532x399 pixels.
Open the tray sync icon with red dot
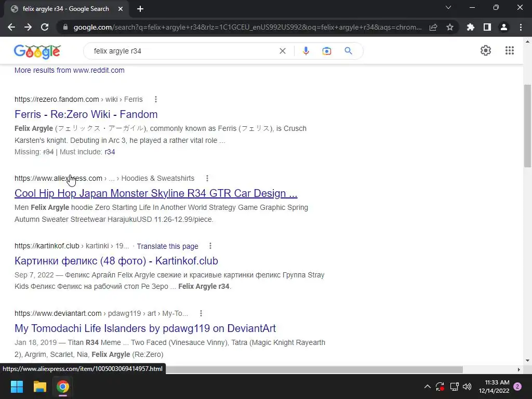coord(440,387)
